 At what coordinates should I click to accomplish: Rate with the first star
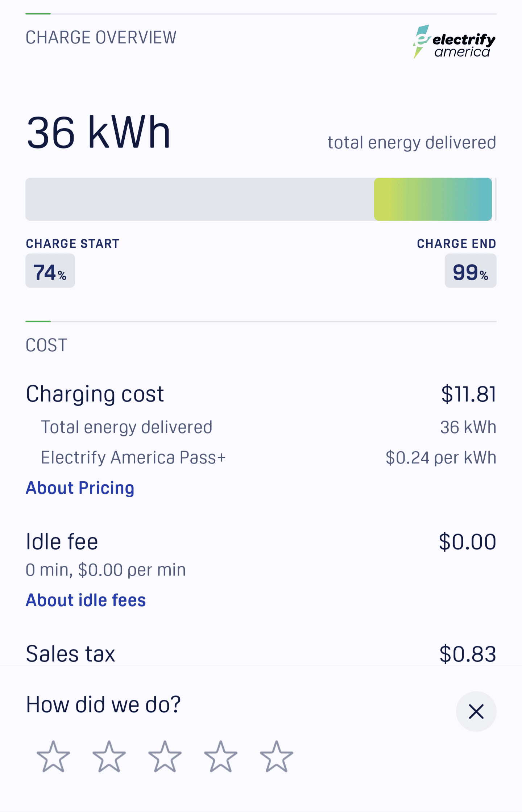pos(53,756)
